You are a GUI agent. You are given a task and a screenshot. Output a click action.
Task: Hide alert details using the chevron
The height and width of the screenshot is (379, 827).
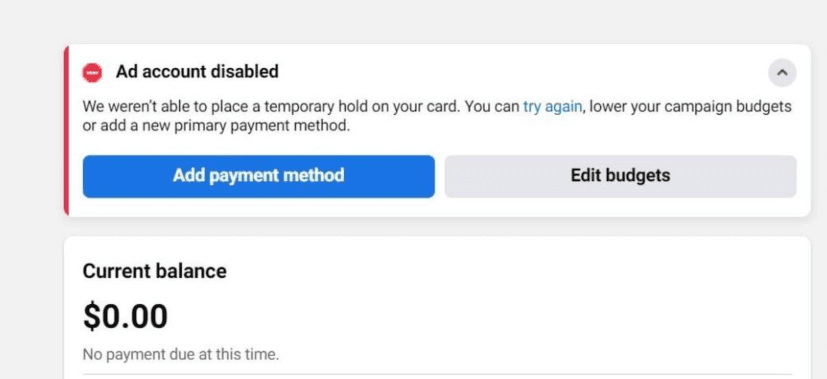point(782,73)
